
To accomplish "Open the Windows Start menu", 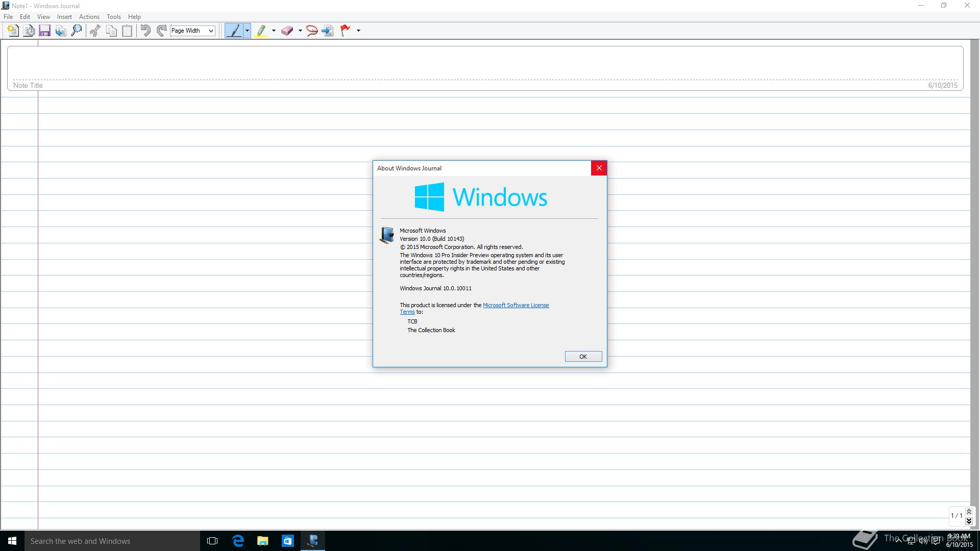I will [x=12, y=541].
